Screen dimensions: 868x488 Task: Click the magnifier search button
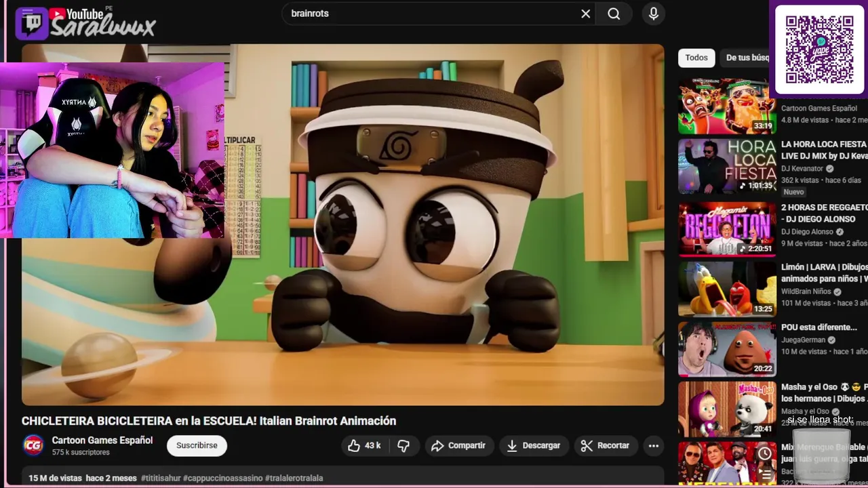click(x=614, y=14)
